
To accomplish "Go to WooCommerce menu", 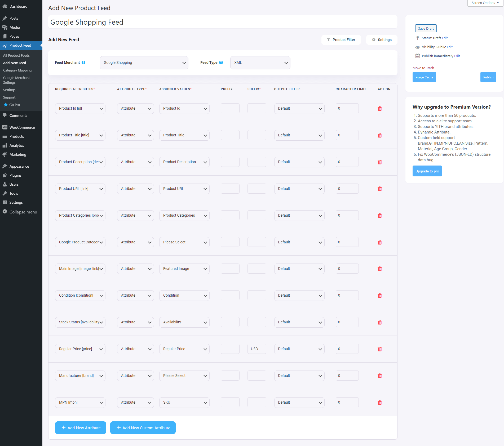I will coord(22,127).
